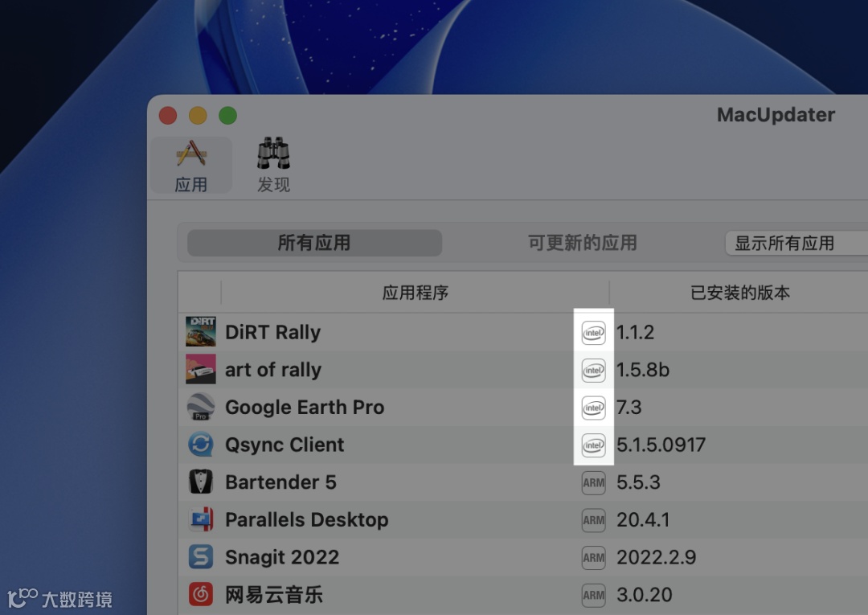Click the Intel badge for Google Earth Pro
Image resolution: width=868 pixels, height=615 pixels.
pos(593,408)
